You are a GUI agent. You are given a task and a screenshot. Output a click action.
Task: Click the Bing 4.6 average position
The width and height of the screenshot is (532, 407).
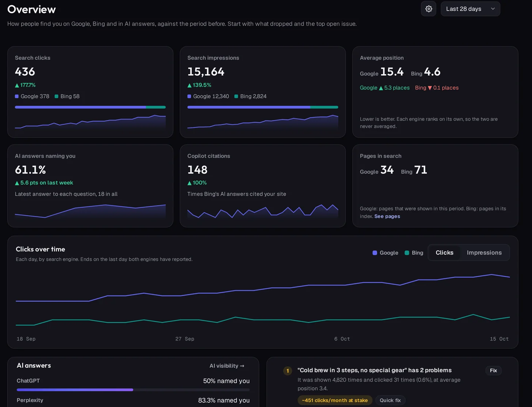coord(426,72)
